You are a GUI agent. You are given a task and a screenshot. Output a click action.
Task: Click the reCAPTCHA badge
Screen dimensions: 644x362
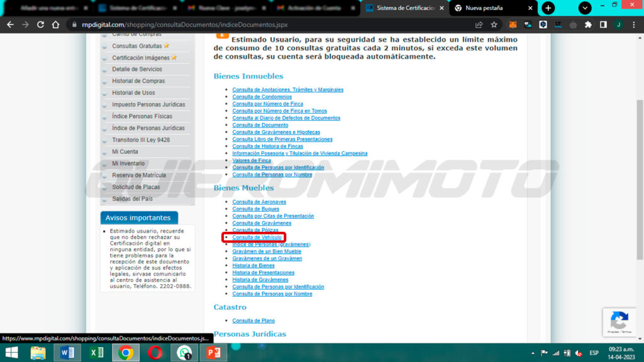point(619,322)
